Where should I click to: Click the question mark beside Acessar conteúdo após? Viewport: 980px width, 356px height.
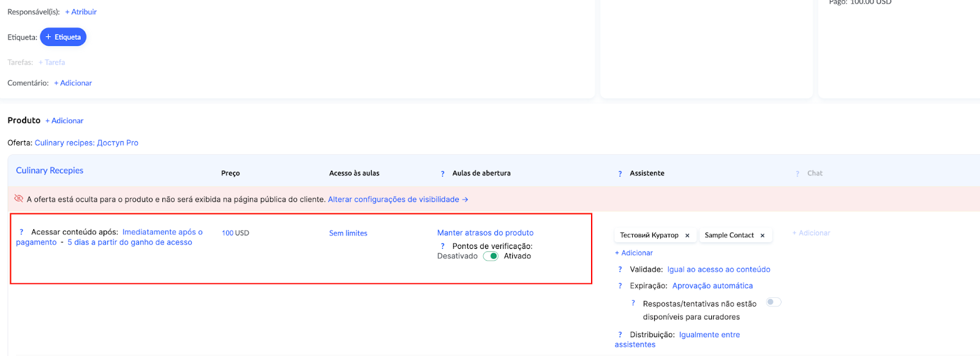point(21,232)
